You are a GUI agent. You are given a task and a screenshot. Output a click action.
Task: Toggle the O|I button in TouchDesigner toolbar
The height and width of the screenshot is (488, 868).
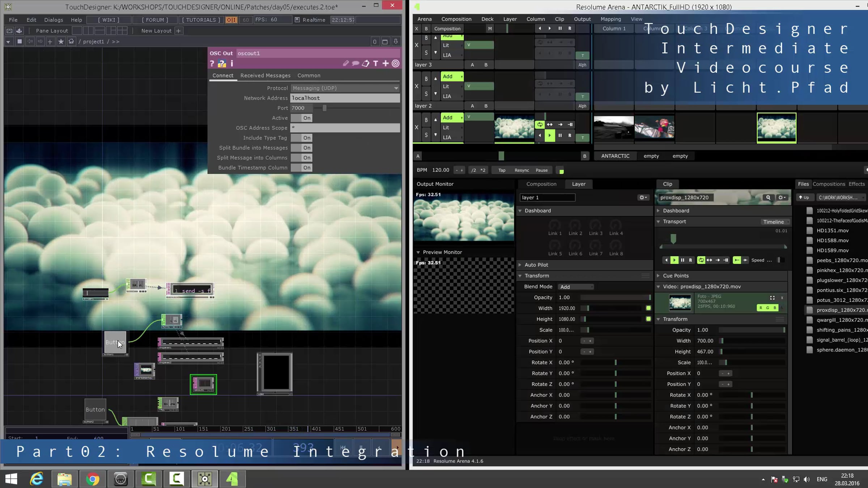(x=231, y=20)
